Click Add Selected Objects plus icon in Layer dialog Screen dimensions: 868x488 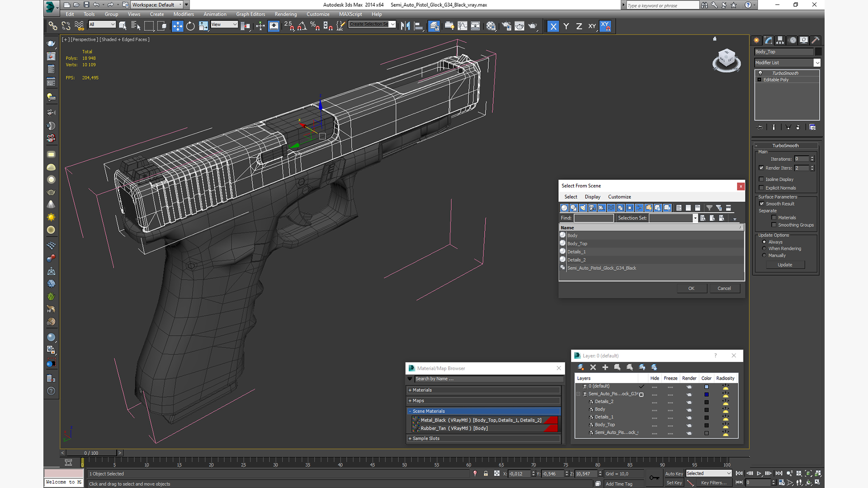605,367
